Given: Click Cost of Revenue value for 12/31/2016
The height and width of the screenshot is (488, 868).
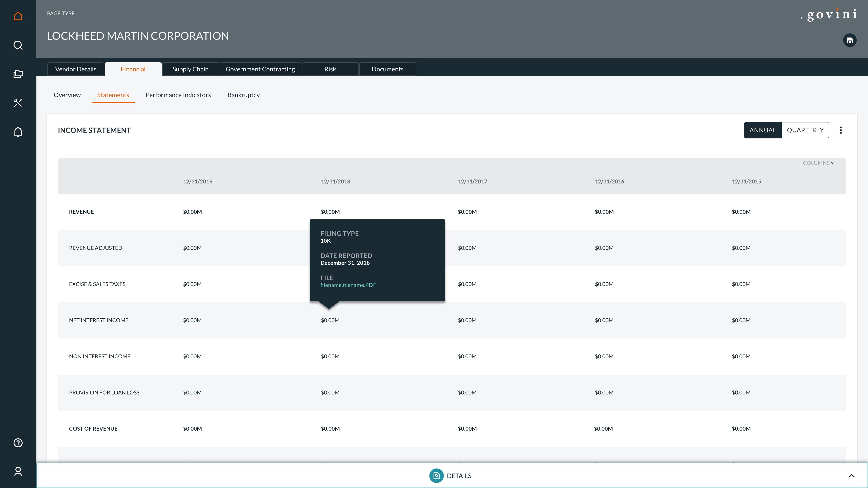Looking at the screenshot, I should 603,428.
